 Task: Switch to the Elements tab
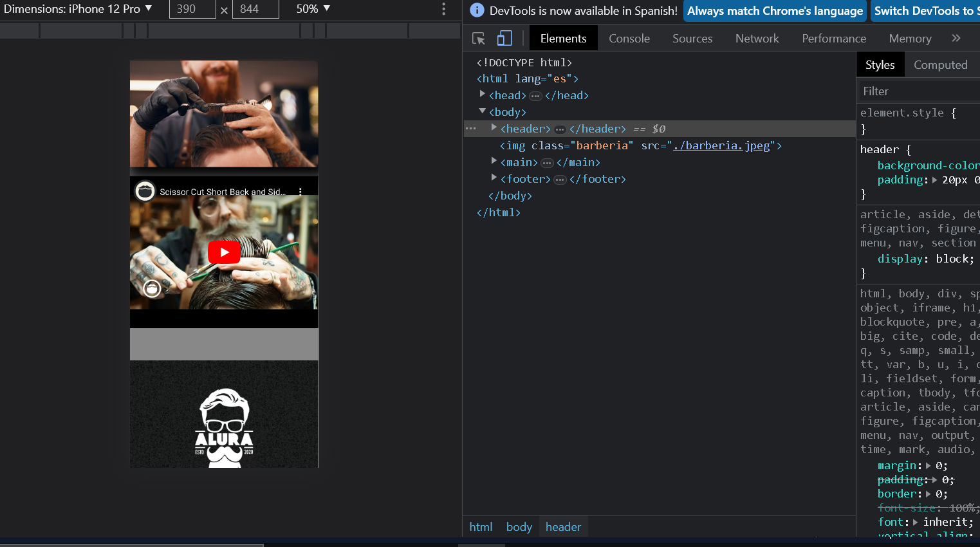[564, 39]
